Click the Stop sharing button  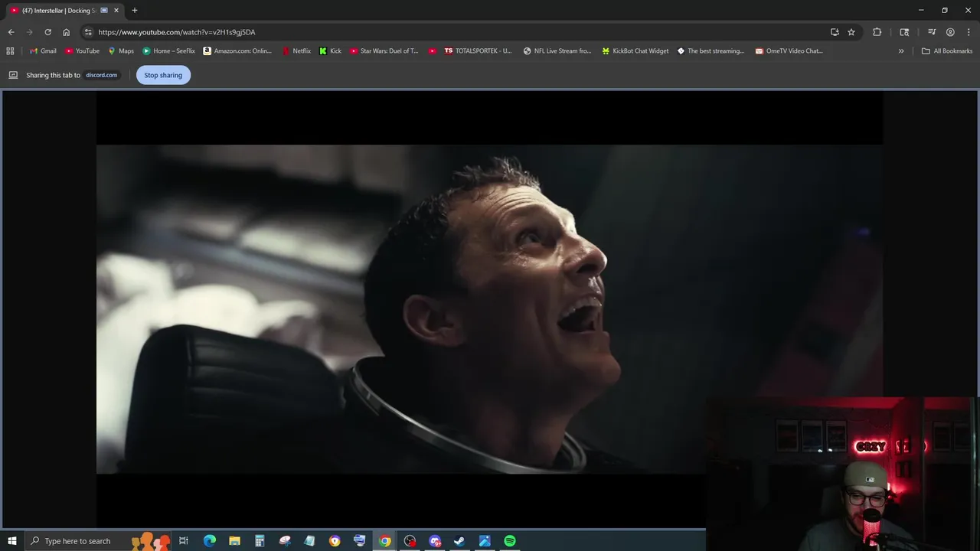point(163,75)
